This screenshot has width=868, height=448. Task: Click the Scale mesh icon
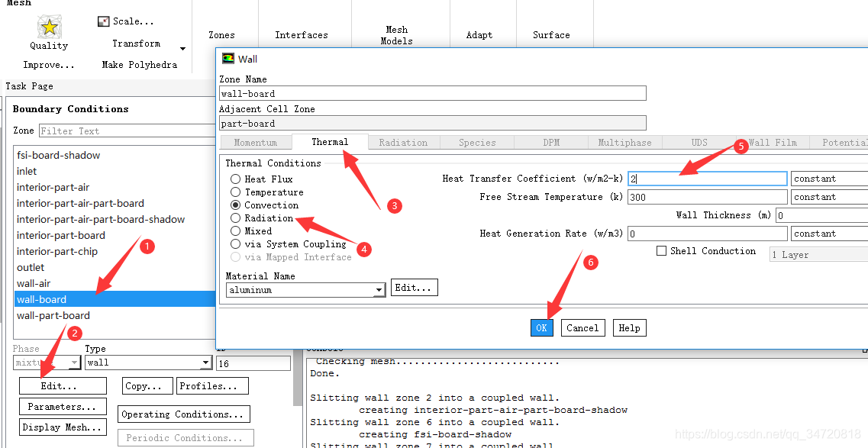point(104,21)
